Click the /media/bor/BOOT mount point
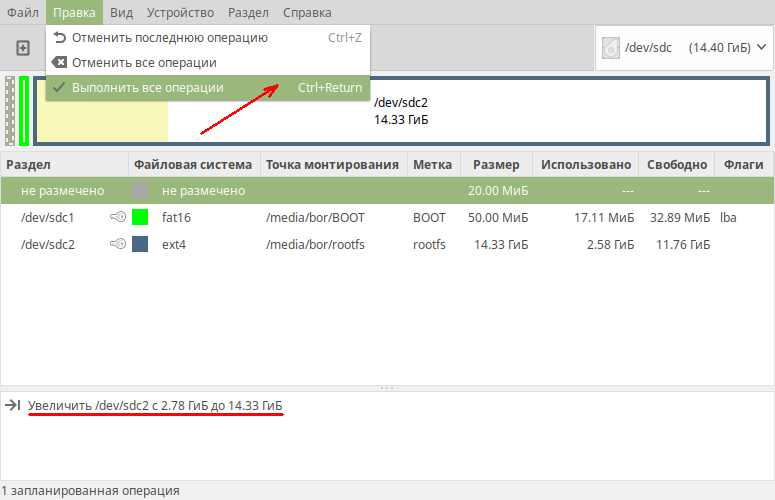The height and width of the screenshot is (500, 775). [315, 217]
